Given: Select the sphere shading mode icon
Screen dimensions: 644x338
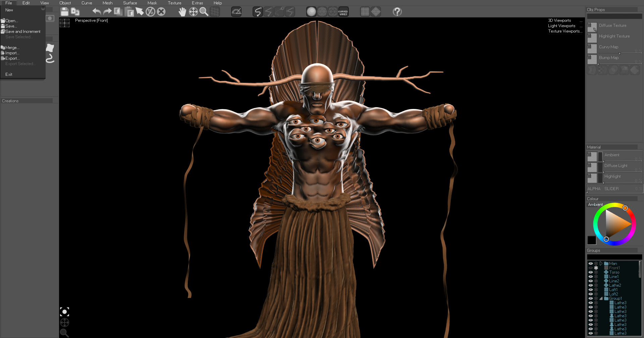Looking at the screenshot, I should click(x=311, y=11).
